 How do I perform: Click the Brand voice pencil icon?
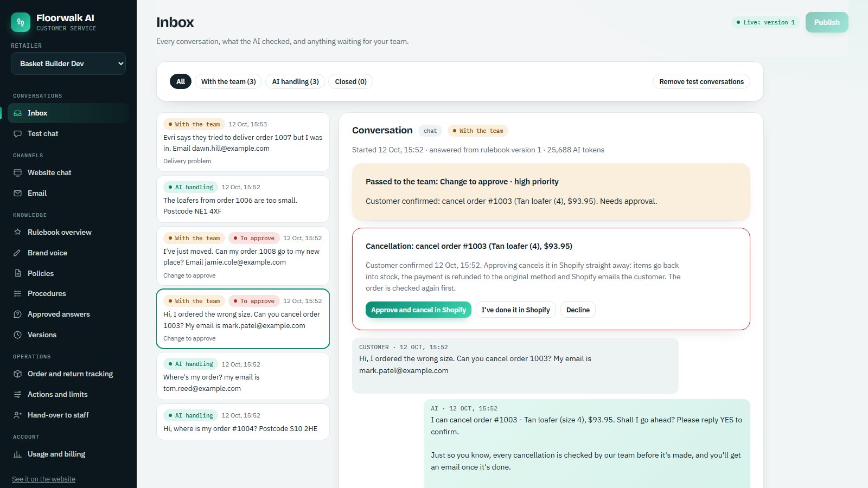pyautogui.click(x=17, y=253)
